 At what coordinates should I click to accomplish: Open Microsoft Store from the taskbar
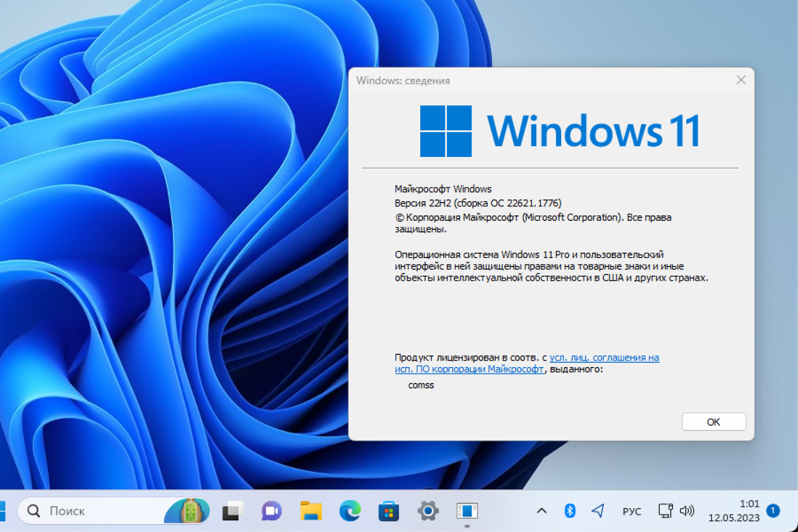point(388,511)
